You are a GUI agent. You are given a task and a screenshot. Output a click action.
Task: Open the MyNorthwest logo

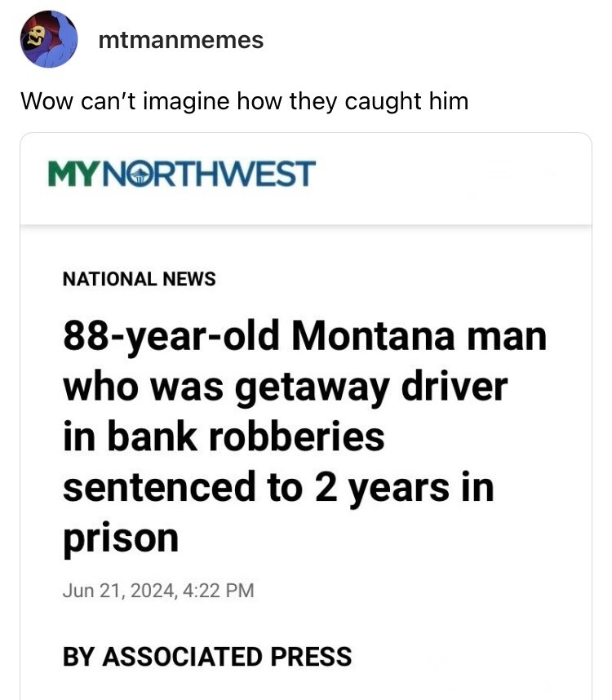pos(182,173)
